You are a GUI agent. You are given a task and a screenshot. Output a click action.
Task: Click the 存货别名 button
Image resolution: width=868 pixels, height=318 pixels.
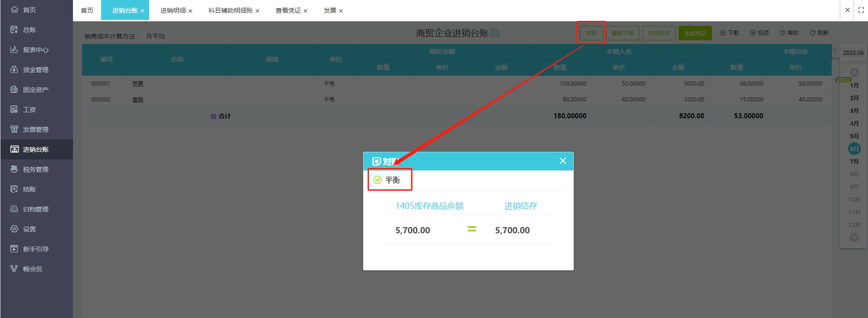659,33
